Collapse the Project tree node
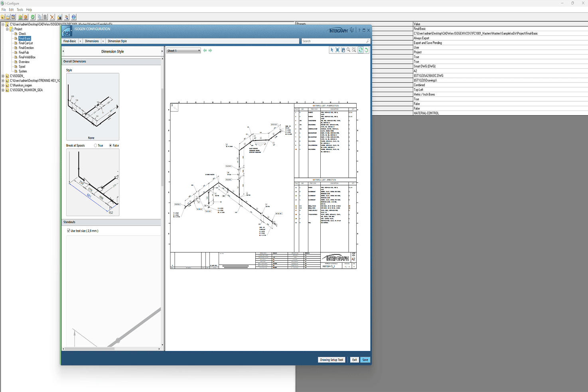The height and width of the screenshot is (392, 588). 7,29
